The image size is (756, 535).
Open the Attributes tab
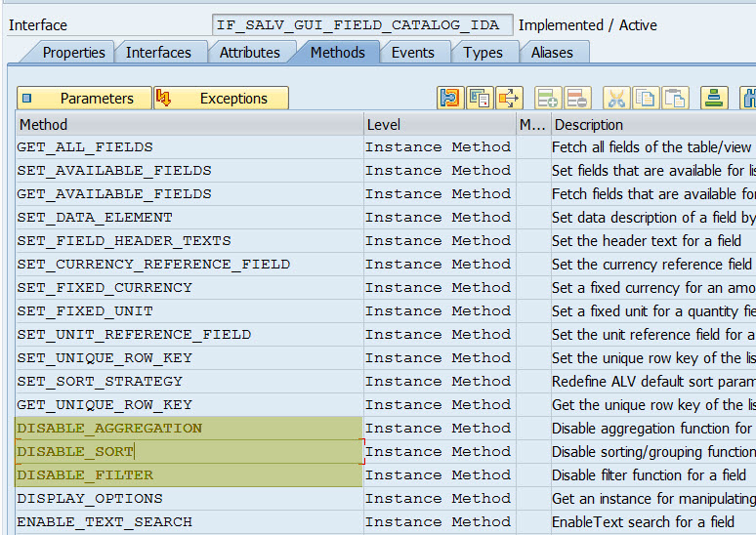tap(249, 52)
